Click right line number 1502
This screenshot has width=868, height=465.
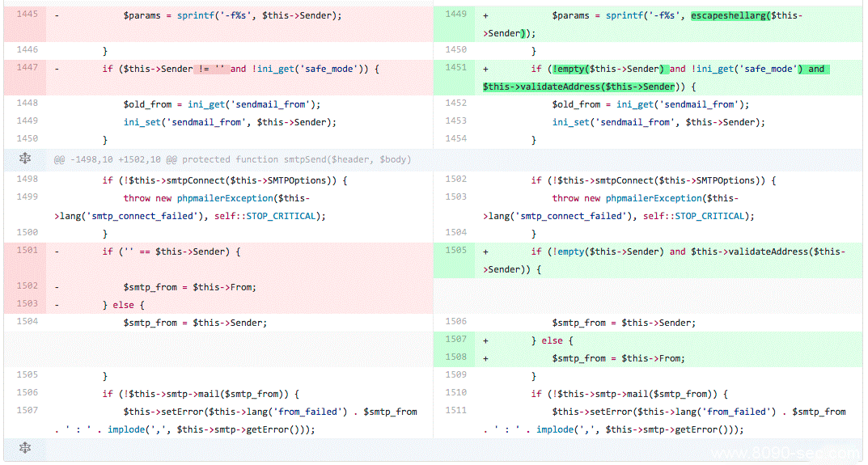point(455,179)
